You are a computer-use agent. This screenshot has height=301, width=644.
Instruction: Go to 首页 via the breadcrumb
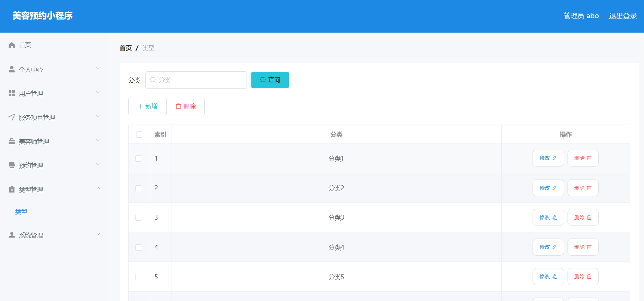(126, 48)
